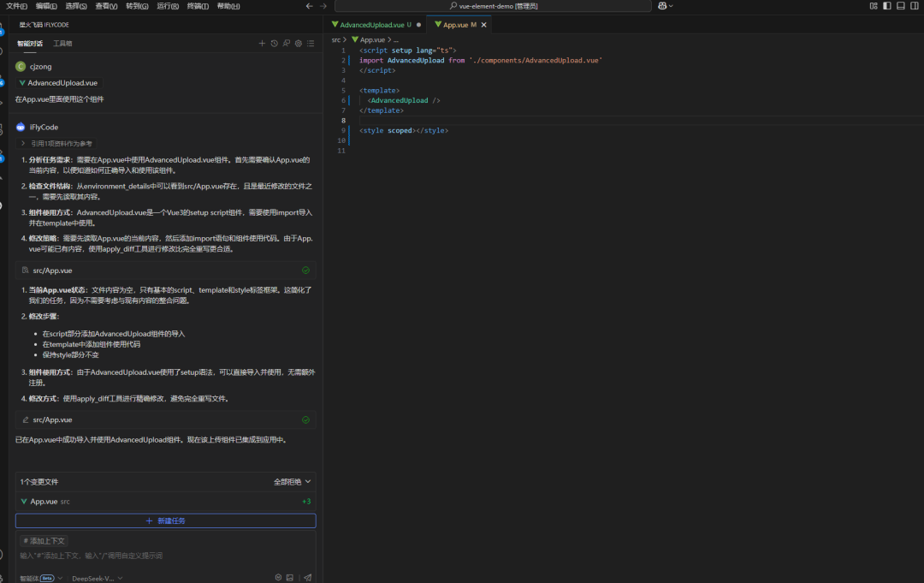Screen dimensions: 924x583
Task: Open iFlyCode settings gear icon
Action: 299,43
